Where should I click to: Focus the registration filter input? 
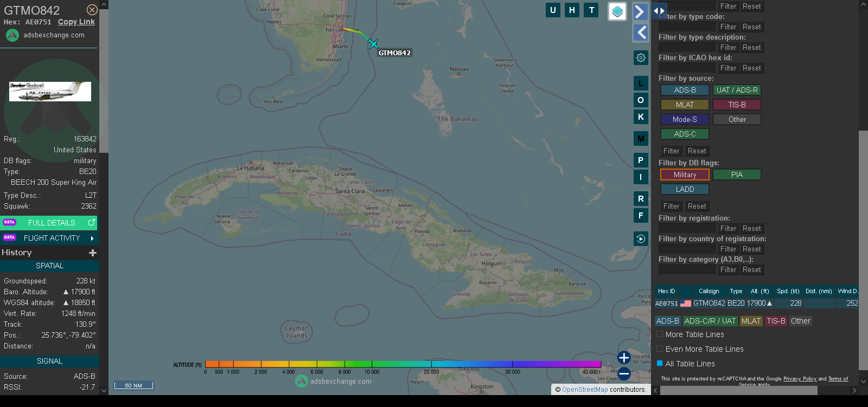[x=687, y=229]
